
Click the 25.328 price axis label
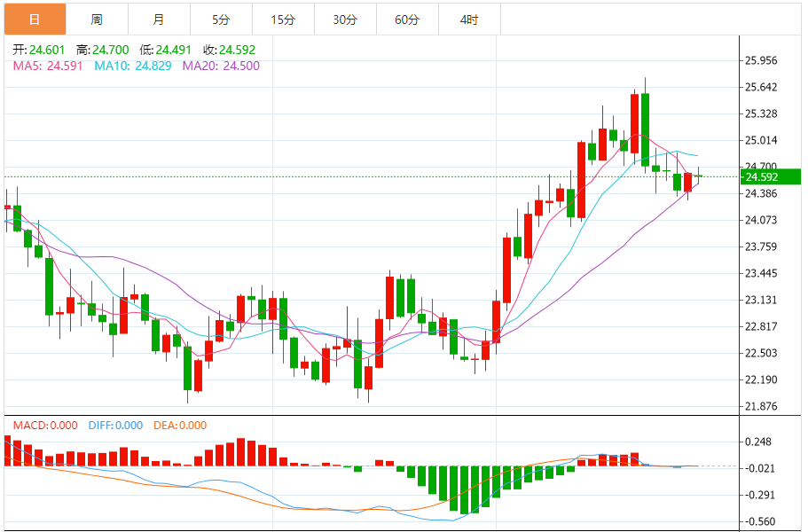761,113
